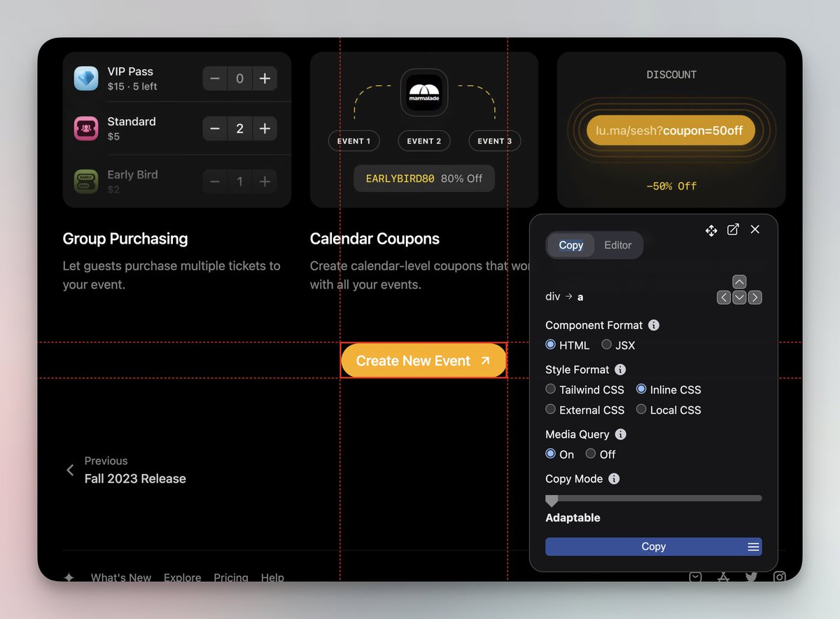
Task: Click the 'div' breadcrumb element
Action: (553, 296)
